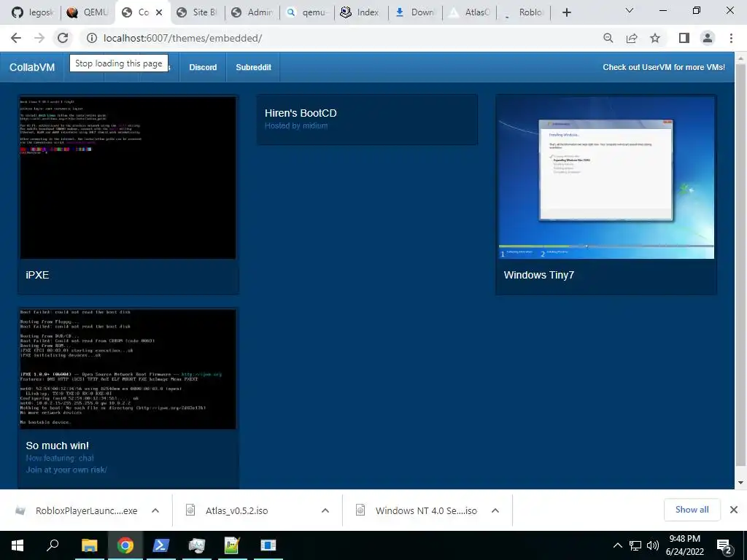Screen dimensions: 747x560
Task: Open the volume tray icon
Action: pyautogui.click(x=653, y=545)
